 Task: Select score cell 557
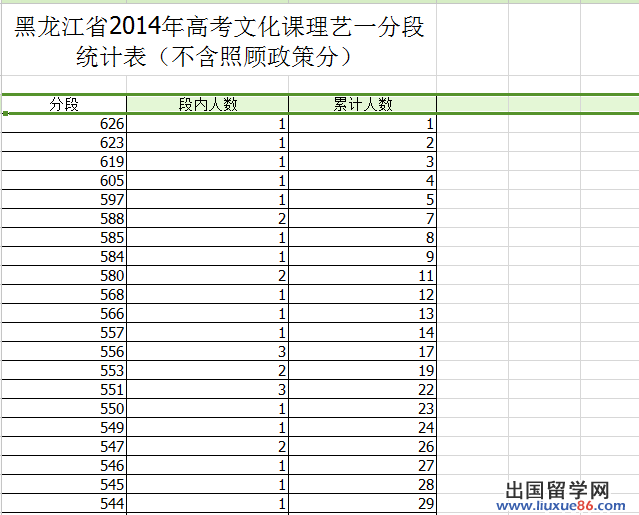coord(64,332)
